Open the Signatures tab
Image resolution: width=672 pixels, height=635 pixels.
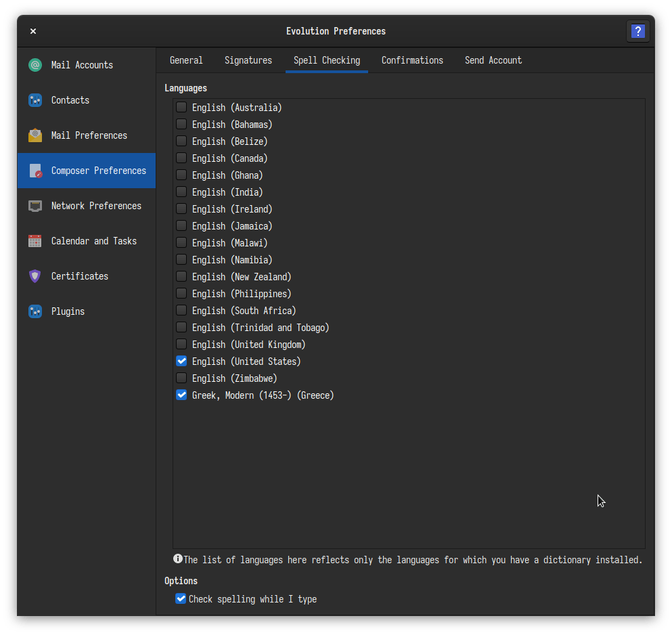[248, 60]
